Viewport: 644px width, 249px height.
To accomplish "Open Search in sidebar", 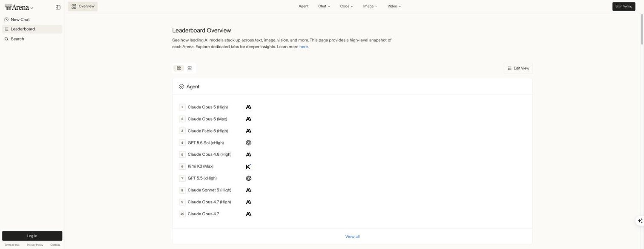I will click(32, 39).
